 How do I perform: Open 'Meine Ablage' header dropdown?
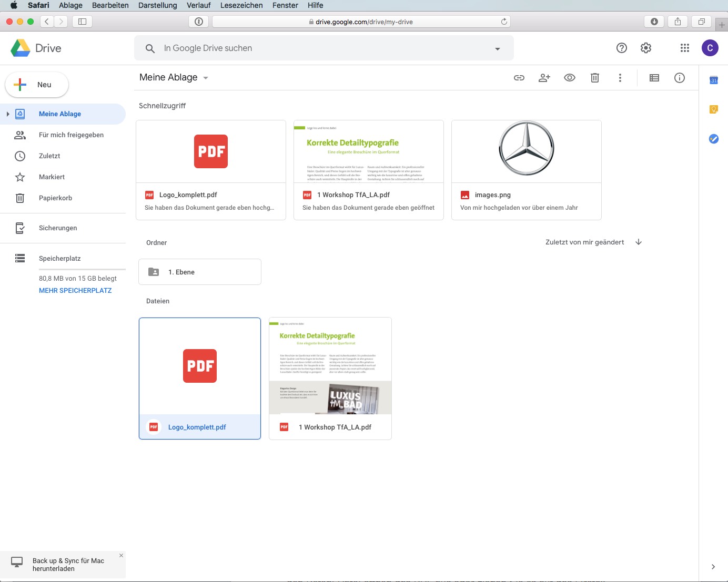pos(174,77)
